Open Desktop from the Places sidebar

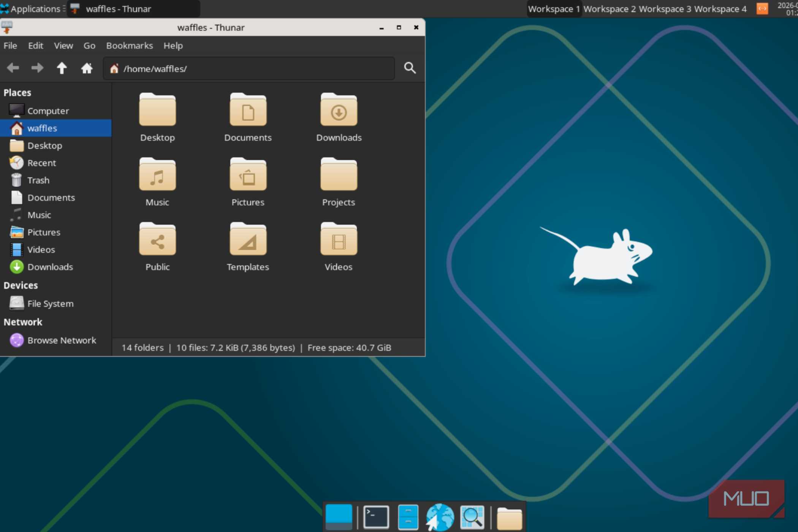coord(56,146)
